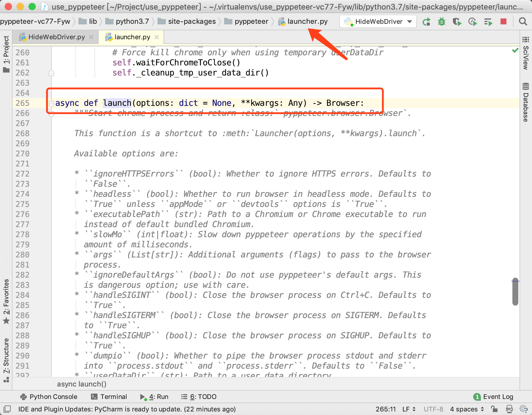532x415 pixels.
Task: Open the TODO tool window
Action: pyautogui.click(x=199, y=397)
